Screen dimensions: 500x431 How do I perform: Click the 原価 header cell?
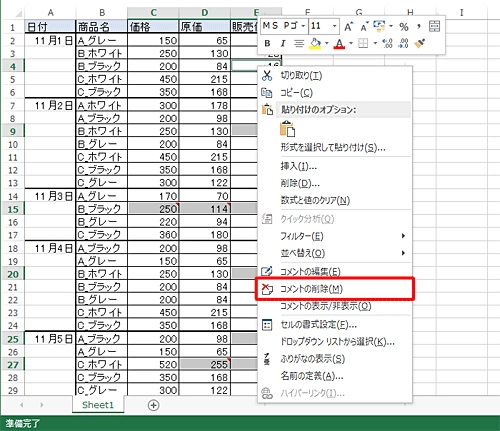pos(205,26)
